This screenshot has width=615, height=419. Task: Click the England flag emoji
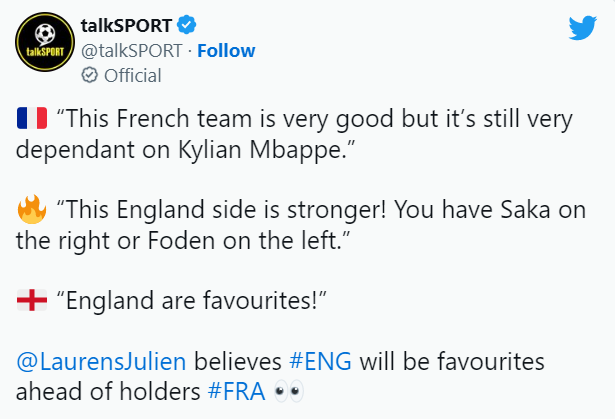point(32,300)
